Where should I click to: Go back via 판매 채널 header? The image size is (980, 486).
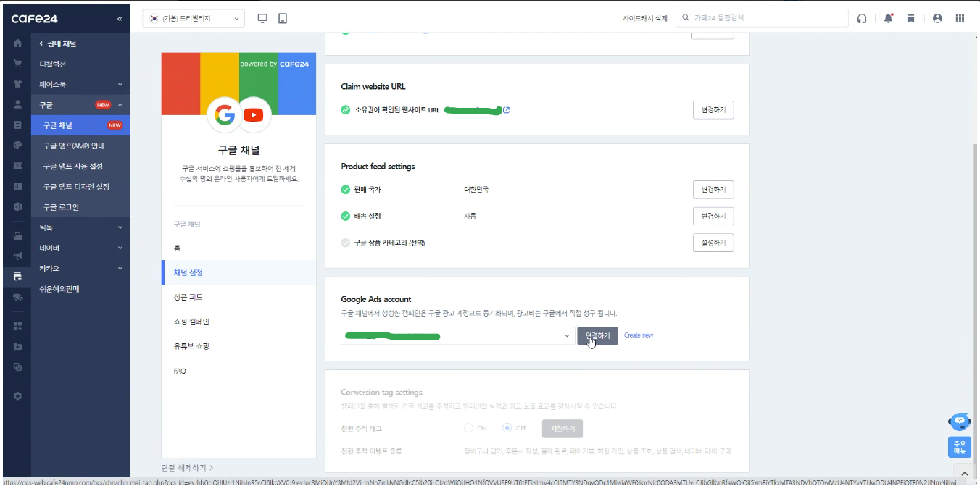pyautogui.click(x=58, y=43)
